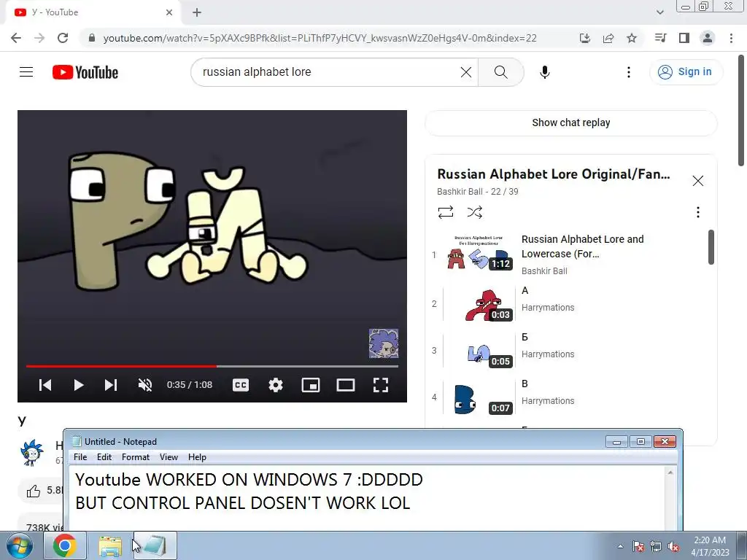Go back with the browser back arrow
The height and width of the screenshot is (560, 747).
pos(16,38)
